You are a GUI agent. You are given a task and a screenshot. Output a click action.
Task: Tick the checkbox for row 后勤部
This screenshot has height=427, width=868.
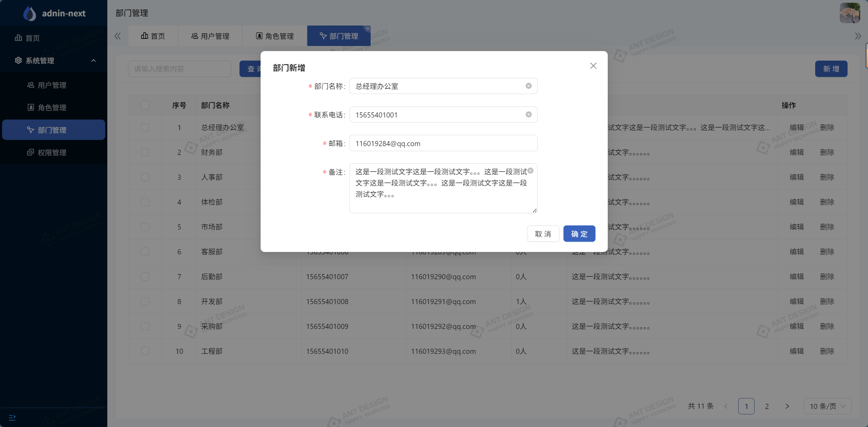click(x=145, y=276)
